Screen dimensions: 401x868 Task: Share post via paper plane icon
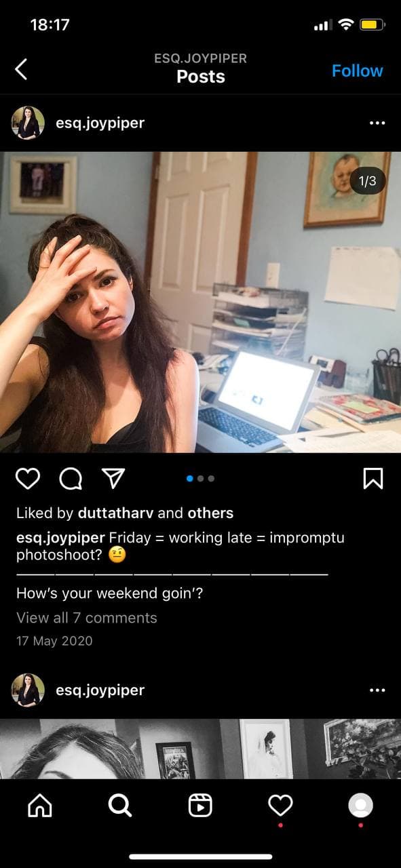[112, 479]
